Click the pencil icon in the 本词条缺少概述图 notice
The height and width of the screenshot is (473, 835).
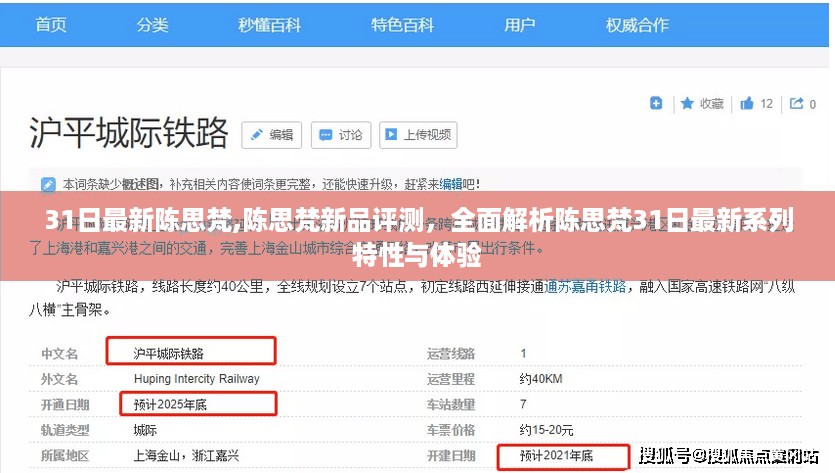pyautogui.click(x=48, y=185)
